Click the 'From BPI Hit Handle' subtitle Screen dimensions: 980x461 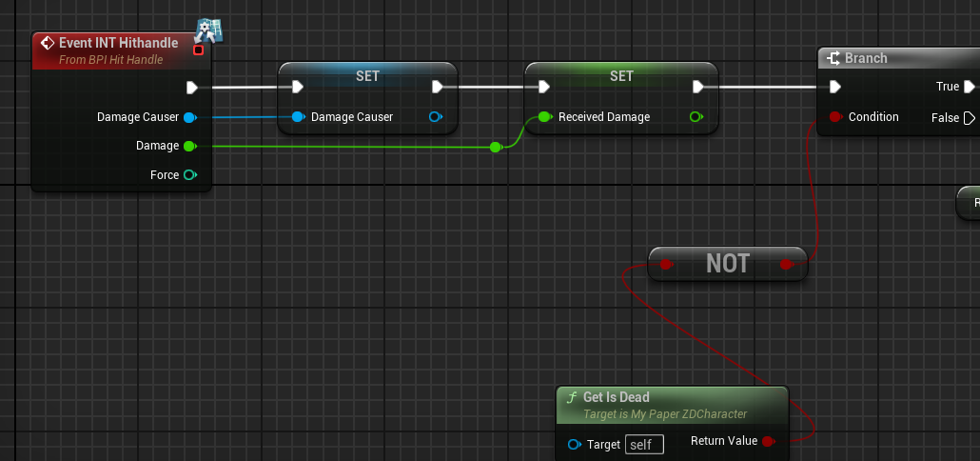pos(110,59)
